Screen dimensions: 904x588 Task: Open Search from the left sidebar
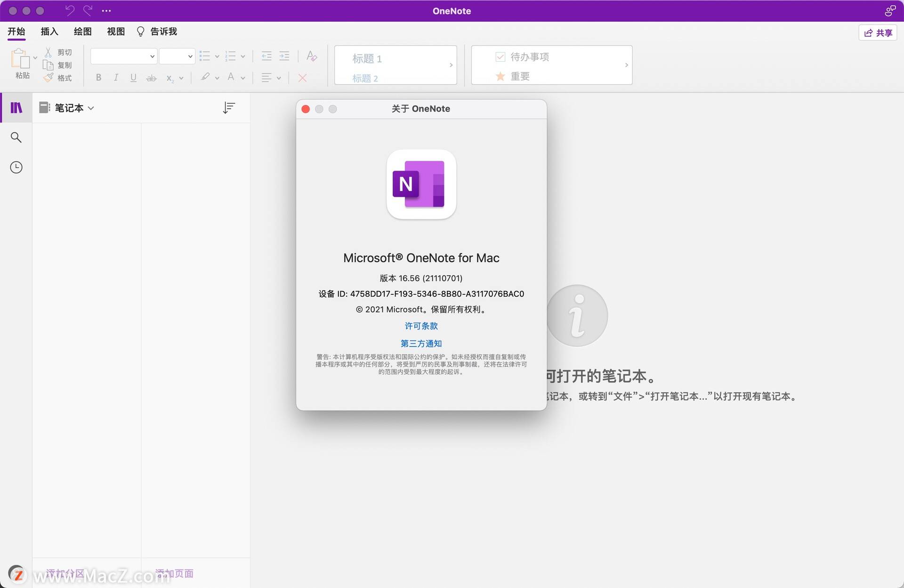(x=16, y=137)
